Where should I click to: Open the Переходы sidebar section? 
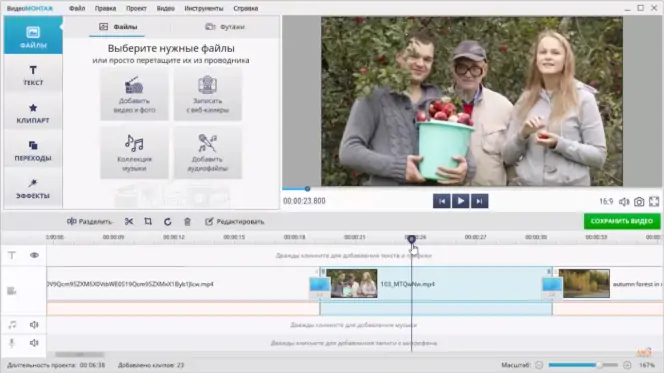pos(33,151)
